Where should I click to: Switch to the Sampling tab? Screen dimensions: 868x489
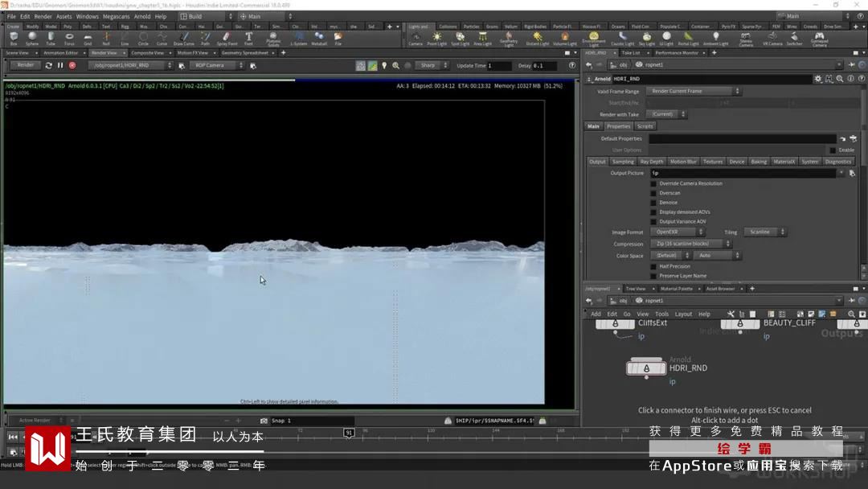coord(623,162)
